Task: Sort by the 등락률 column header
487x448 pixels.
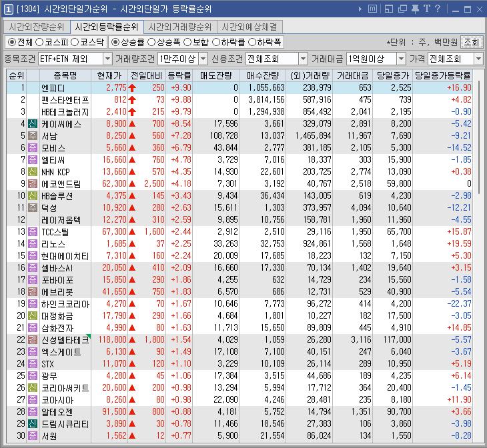Action: 179,75
